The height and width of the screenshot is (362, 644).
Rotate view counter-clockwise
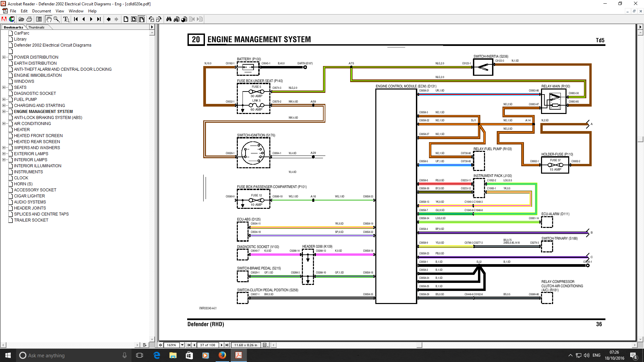pyautogui.click(x=151, y=19)
